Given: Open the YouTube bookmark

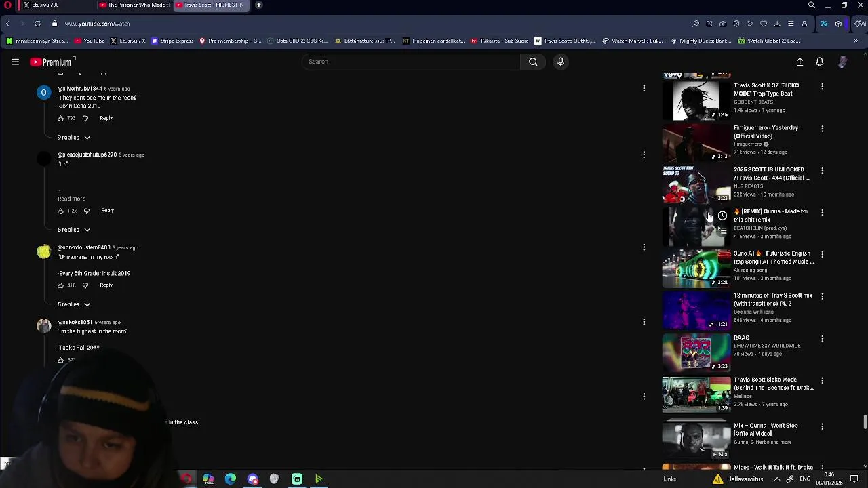Looking at the screenshot, I should point(90,41).
